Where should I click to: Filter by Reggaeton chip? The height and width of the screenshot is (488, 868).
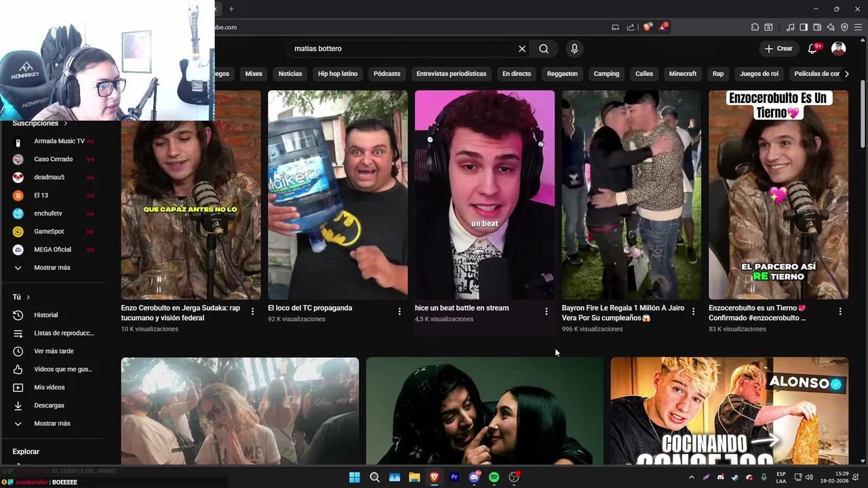click(x=562, y=74)
